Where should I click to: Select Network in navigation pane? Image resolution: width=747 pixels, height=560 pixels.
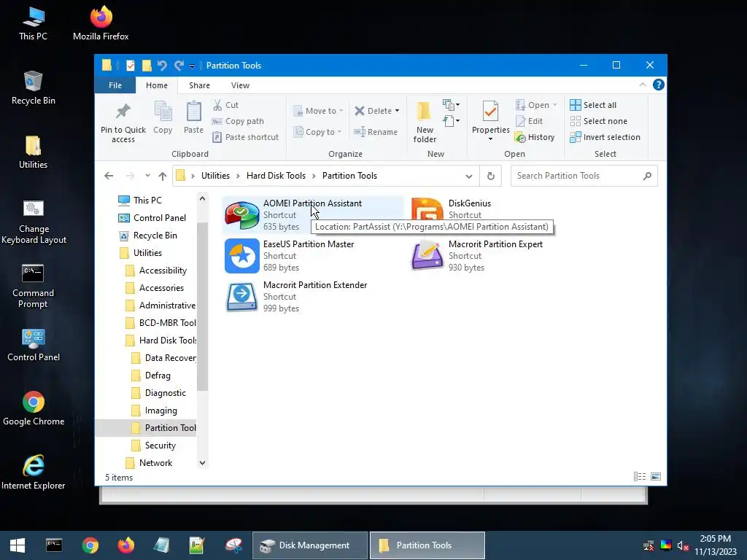pyautogui.click(x=155, y=463)
